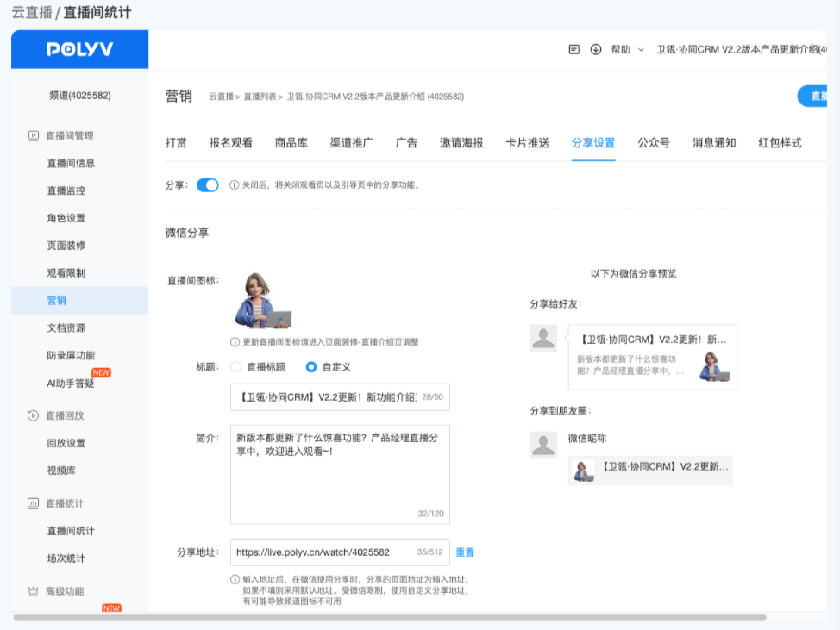Viewport: 840px width, 630px height.
Task: Click info icon beside share toggle hint
Action: pyautogui.click(x=234, y=184)
